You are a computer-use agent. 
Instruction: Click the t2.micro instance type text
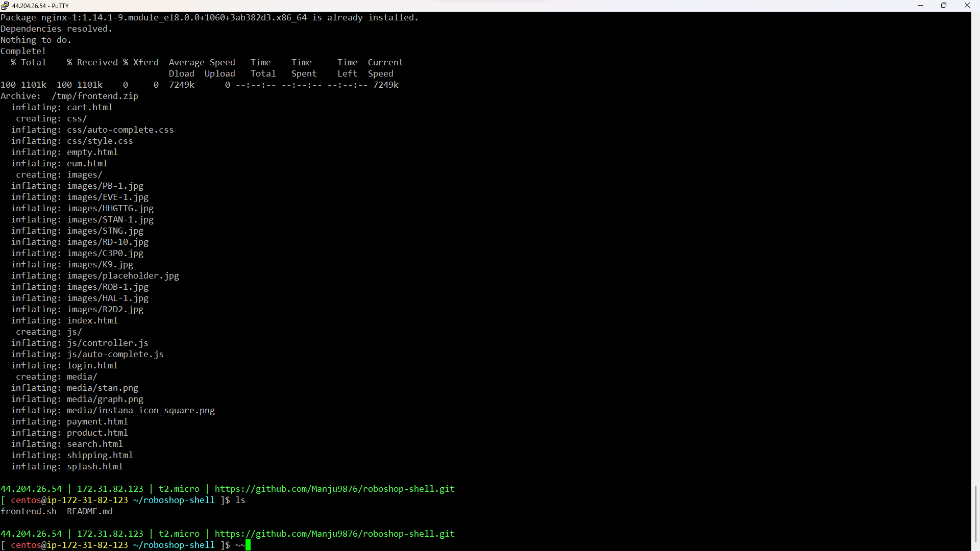pyautogui.click(x=179, y=488)
